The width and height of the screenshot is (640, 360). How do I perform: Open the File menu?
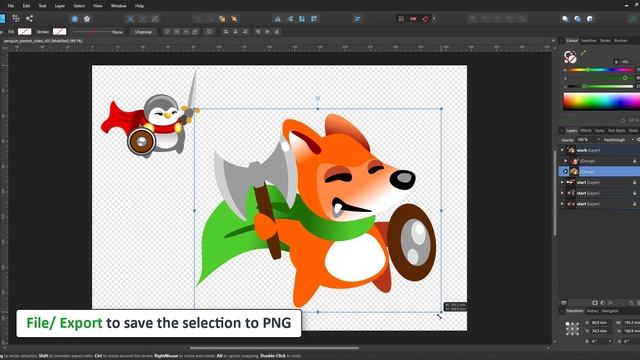pyautogui.click(x=11, y=6)
